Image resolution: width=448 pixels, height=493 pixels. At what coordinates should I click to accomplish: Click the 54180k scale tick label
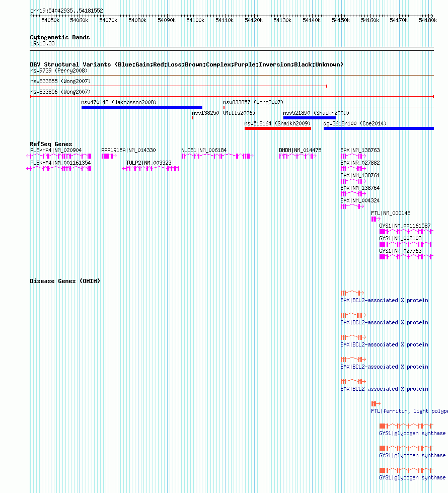(x=428, y=21)
